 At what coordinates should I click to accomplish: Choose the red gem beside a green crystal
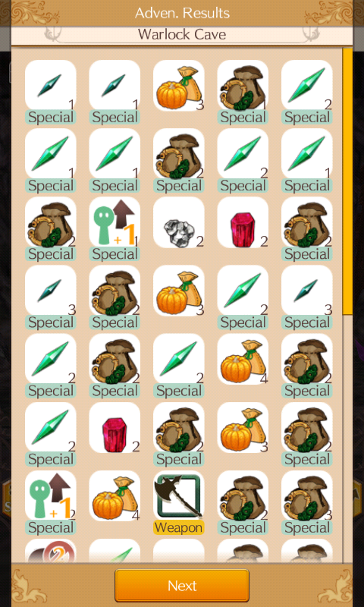115,428
